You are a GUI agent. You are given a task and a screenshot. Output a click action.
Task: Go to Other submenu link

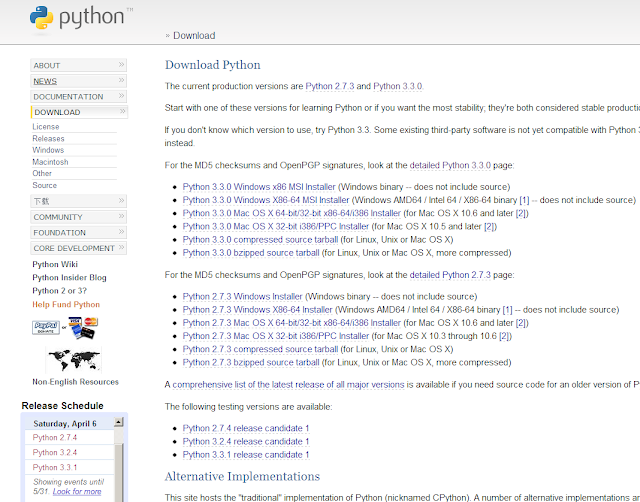point(42,173)
